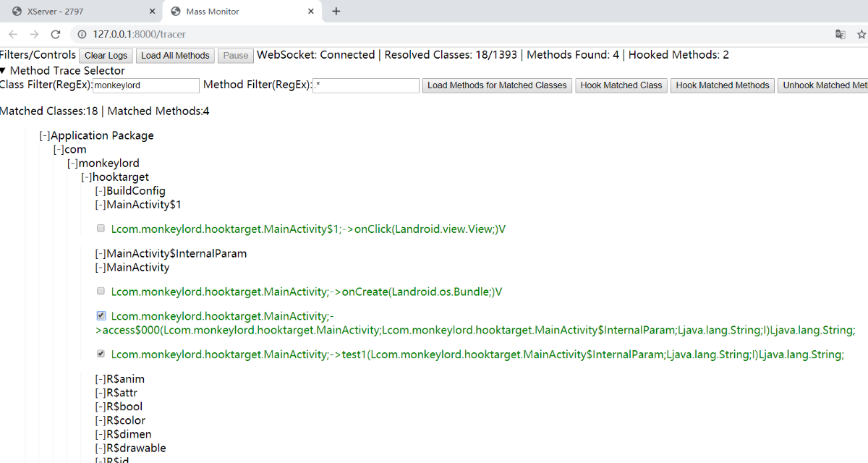Collapse the MainActivity$1 class node
Viewport: 868px width, 463px height.
101,205
